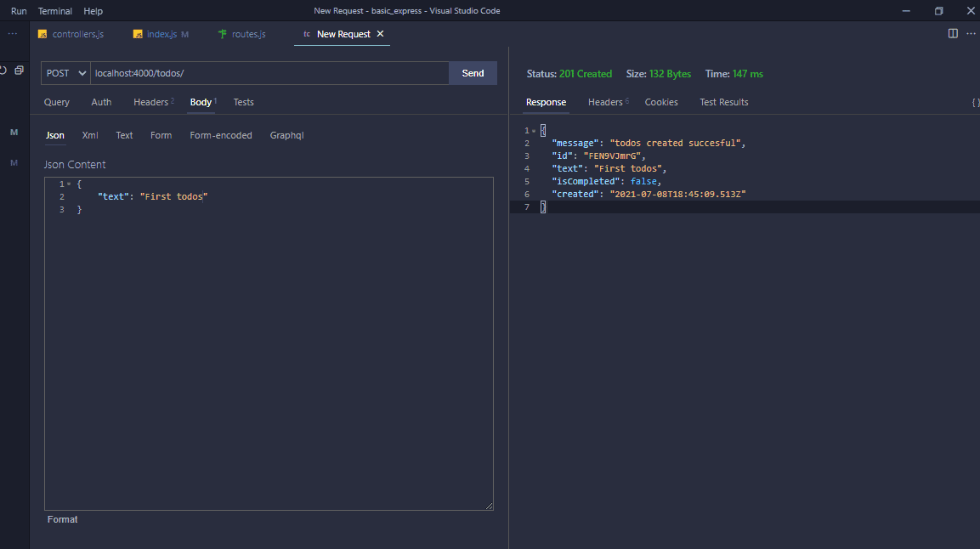Screen dimensions: 980x549
Task: Select the New Request tab
Action: (343, 34)
